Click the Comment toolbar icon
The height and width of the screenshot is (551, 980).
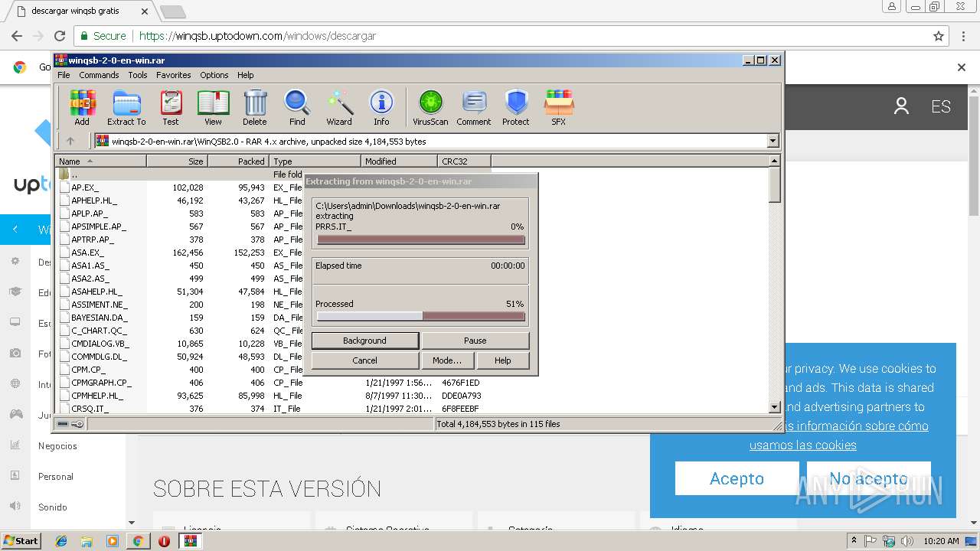click(474, 107)
